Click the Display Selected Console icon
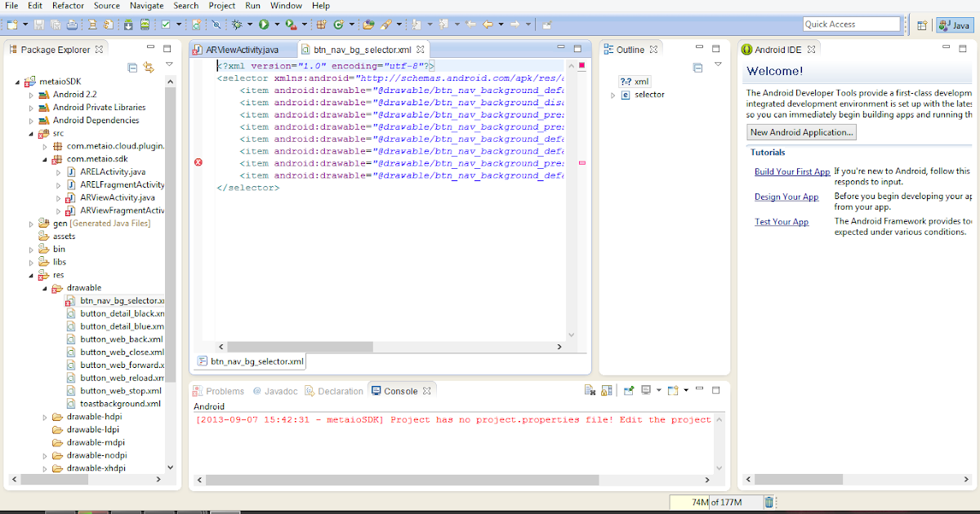This screenshot has height=514, width=980. click(x=645, y=390)
